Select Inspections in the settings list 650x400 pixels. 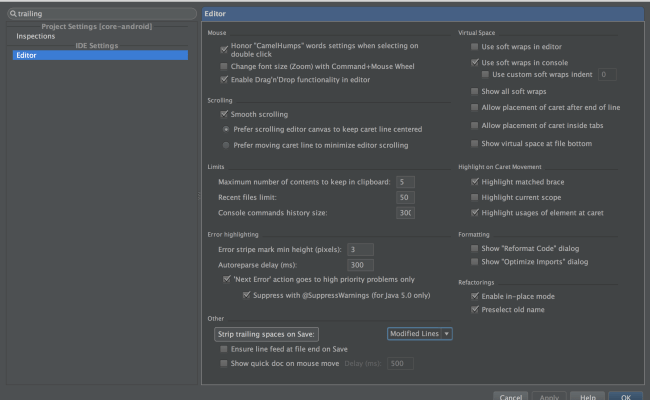(x=36, y=36)
